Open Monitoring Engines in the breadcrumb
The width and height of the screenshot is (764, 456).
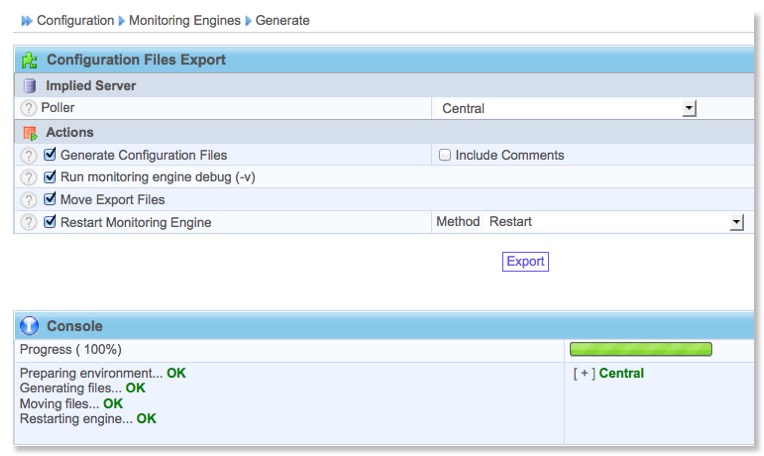point(186,20)
